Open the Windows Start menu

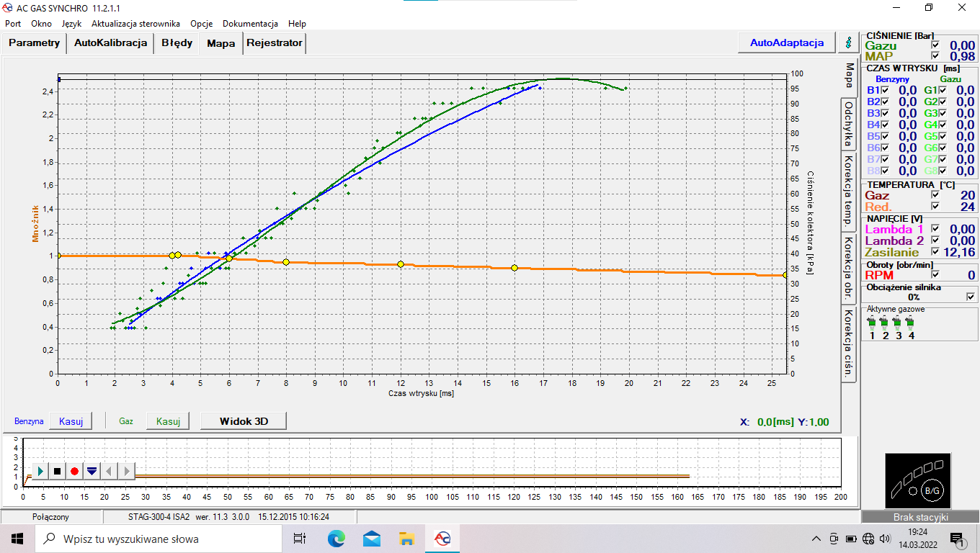(x=17, y=539)
